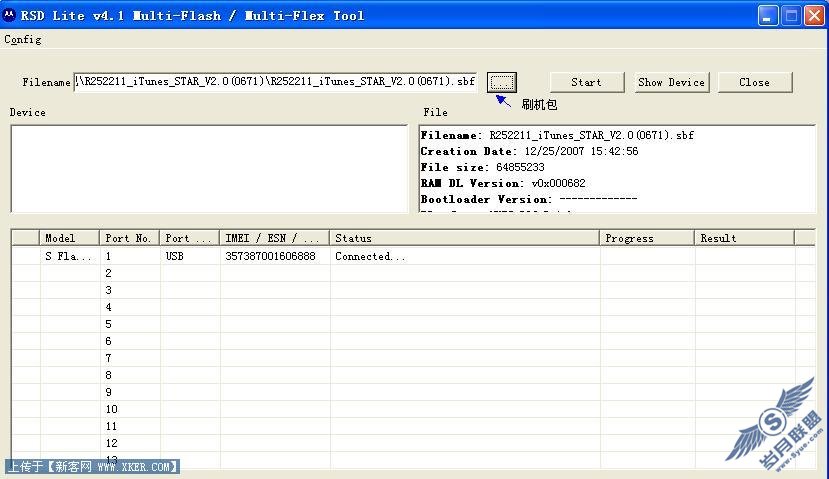Open the Config menu
The width and height of the screenshot is (829, 479).
pos(22,40)
